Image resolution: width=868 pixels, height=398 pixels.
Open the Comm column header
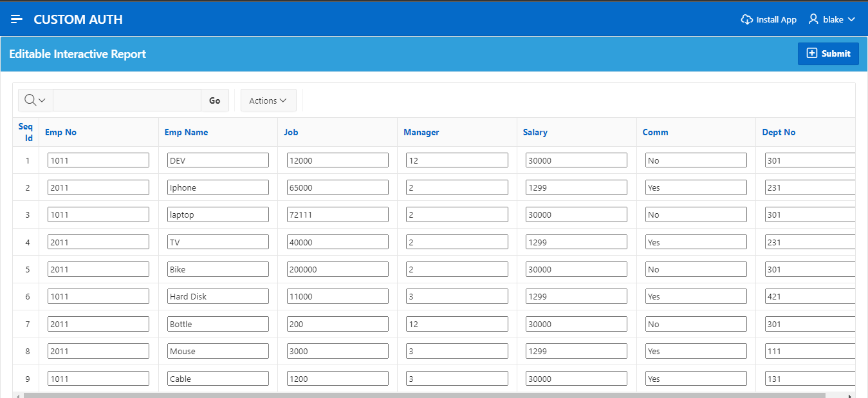(x=655, y=132)
